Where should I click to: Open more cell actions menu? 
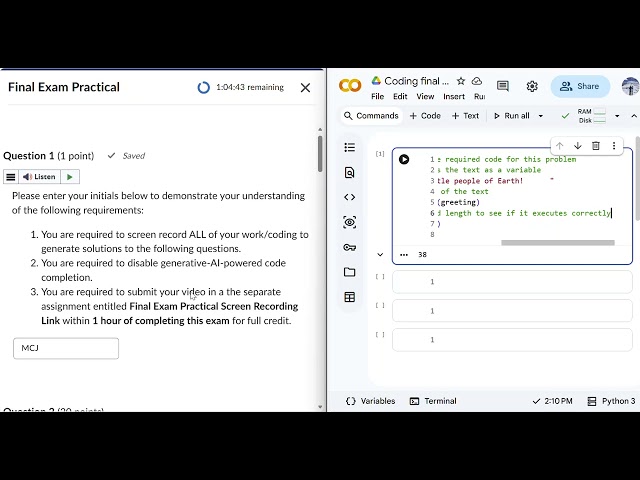(x=614, y=146)
